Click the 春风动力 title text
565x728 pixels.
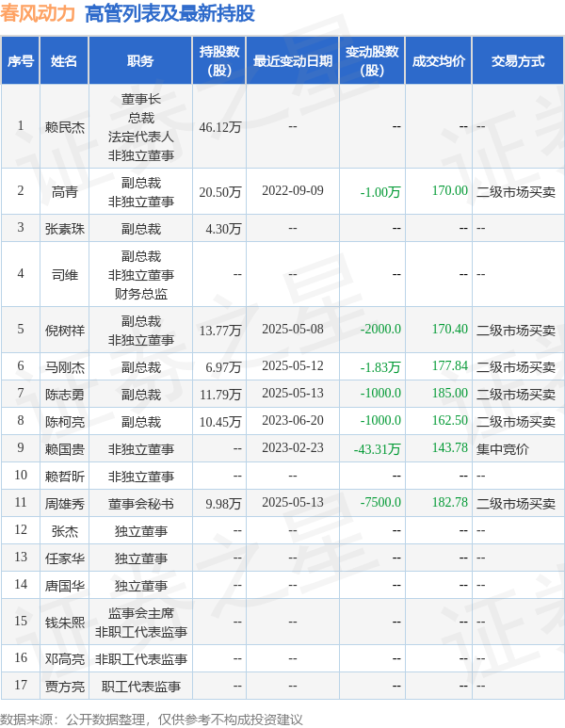click(38, 13)
